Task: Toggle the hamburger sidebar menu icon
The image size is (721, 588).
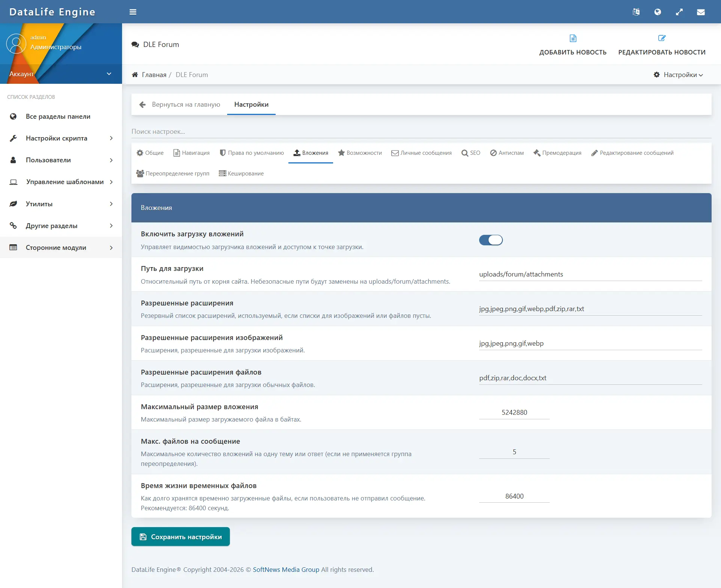Action: click(133, 12)
